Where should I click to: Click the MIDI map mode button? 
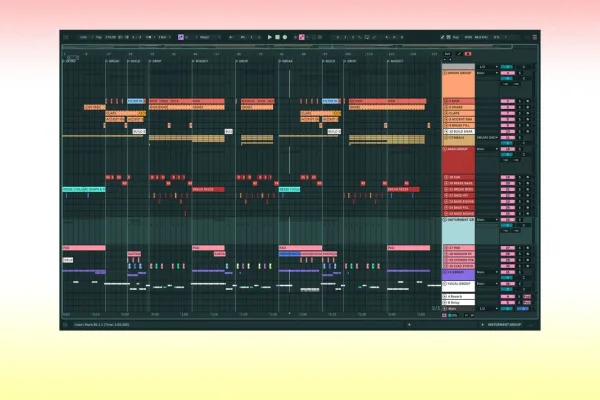(468, 37)
